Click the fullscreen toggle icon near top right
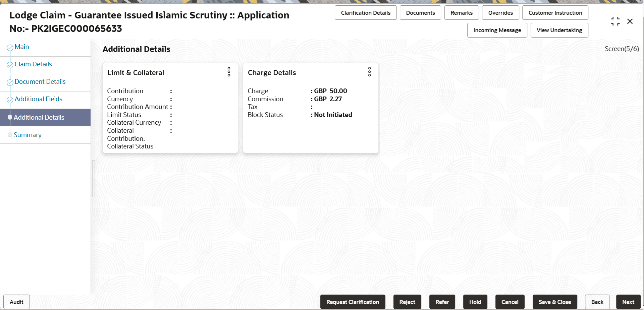This screenshot has width=644, height=310. pyautogui.click(x=615, y=21)
